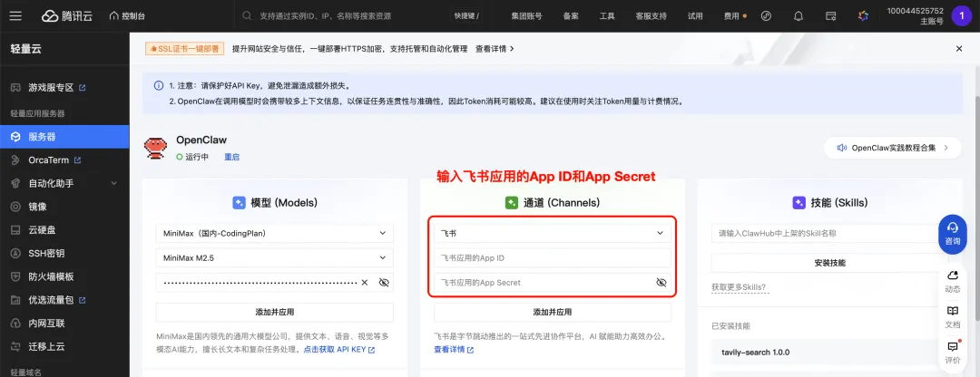Viewport: 980px width, 377px height.
Task: Click the Tencent Cloud logo
Action: click(x=67, y=16)
